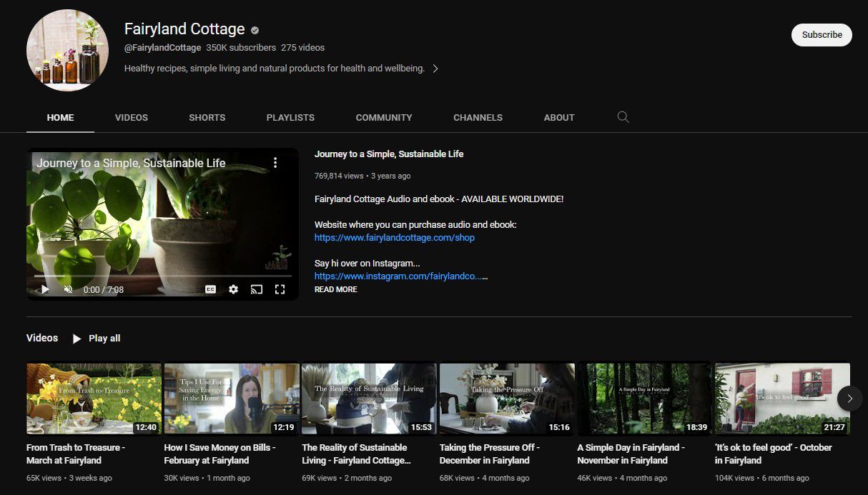The width and height of the screenshot is (868, 495).
Task: Click the video progress bar
Action: pos(163,276)
